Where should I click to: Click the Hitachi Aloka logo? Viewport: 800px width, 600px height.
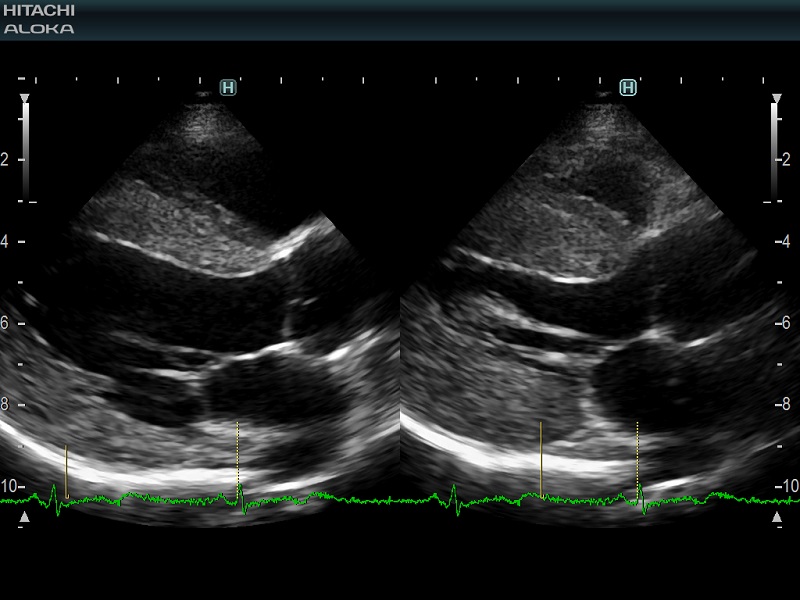tap(39, 19)
